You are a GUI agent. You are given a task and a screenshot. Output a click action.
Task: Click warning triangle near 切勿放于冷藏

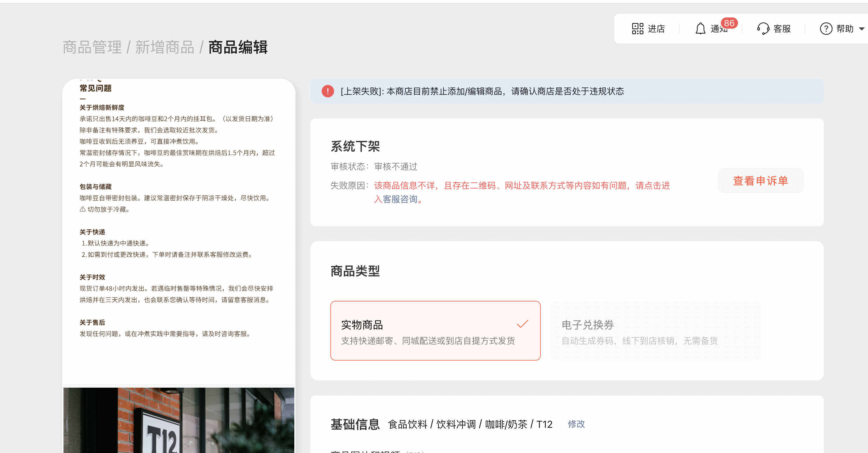point(82,209)
